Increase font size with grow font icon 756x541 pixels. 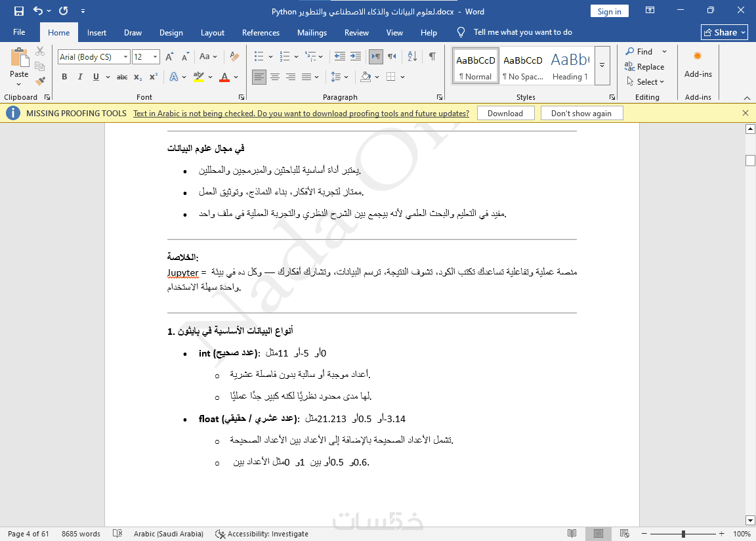169,57
